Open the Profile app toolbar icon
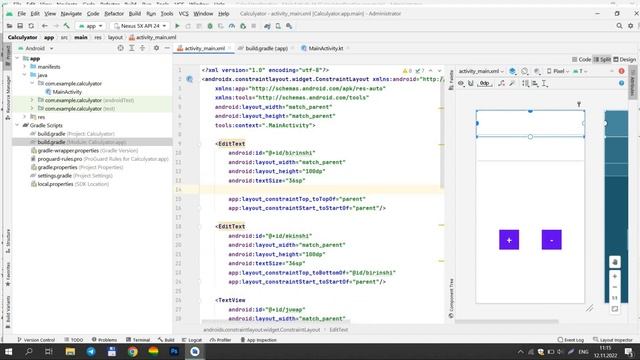The width and height of the screenshot is (640, 360). [232, 26]
